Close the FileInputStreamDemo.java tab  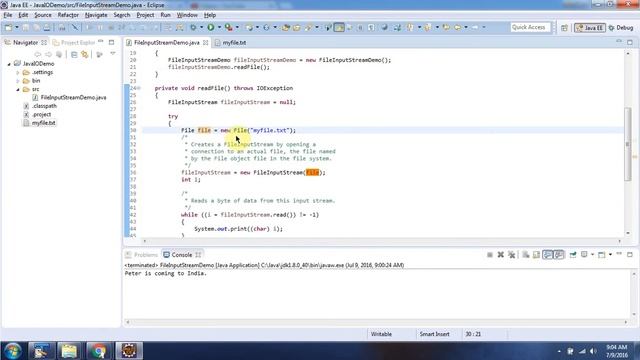tap(206, 42)
